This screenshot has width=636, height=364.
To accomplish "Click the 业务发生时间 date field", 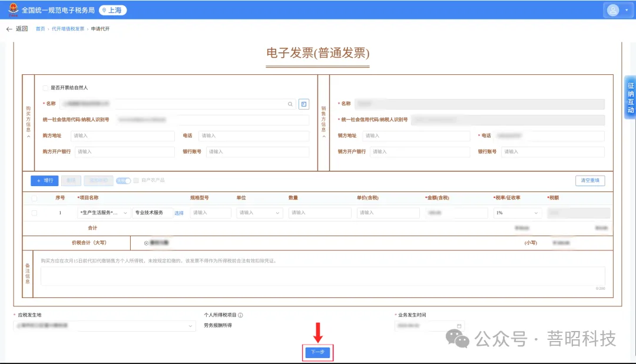I will pyautogui.click(x=429, y=326).
